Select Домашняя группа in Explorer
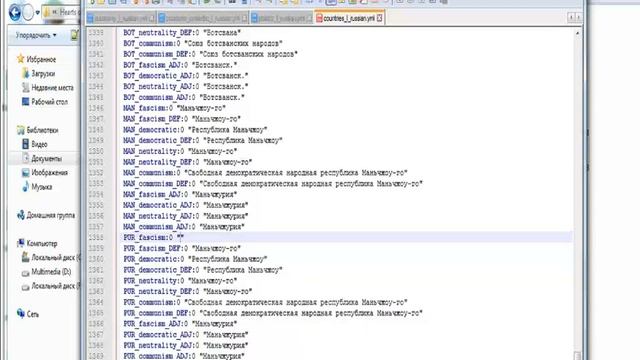 pyautogui.click(x=46, y=215)
